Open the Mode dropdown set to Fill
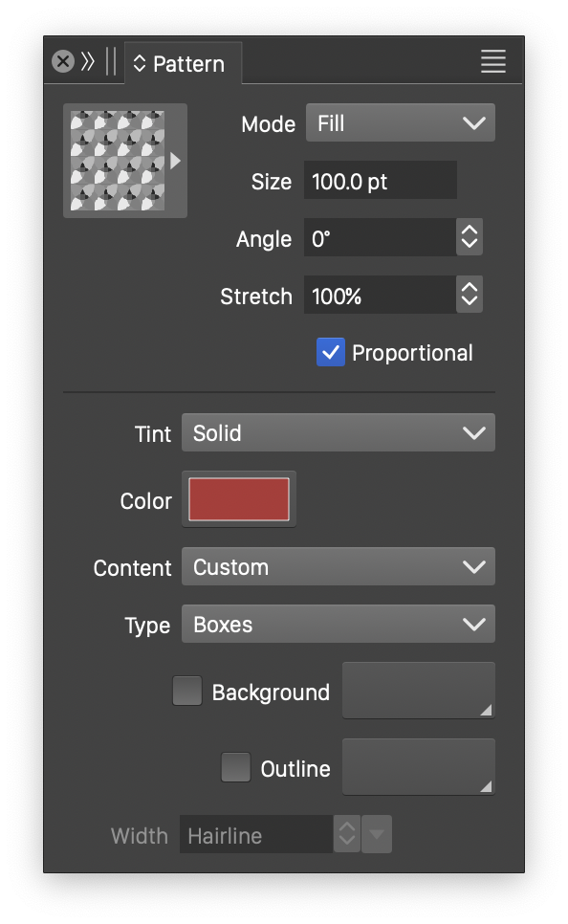Screen dimensions: 568x924 tap(400, 122)
